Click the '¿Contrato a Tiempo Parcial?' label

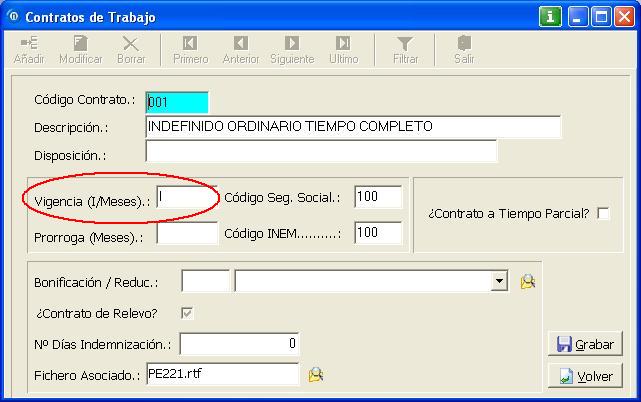(509, 213)
